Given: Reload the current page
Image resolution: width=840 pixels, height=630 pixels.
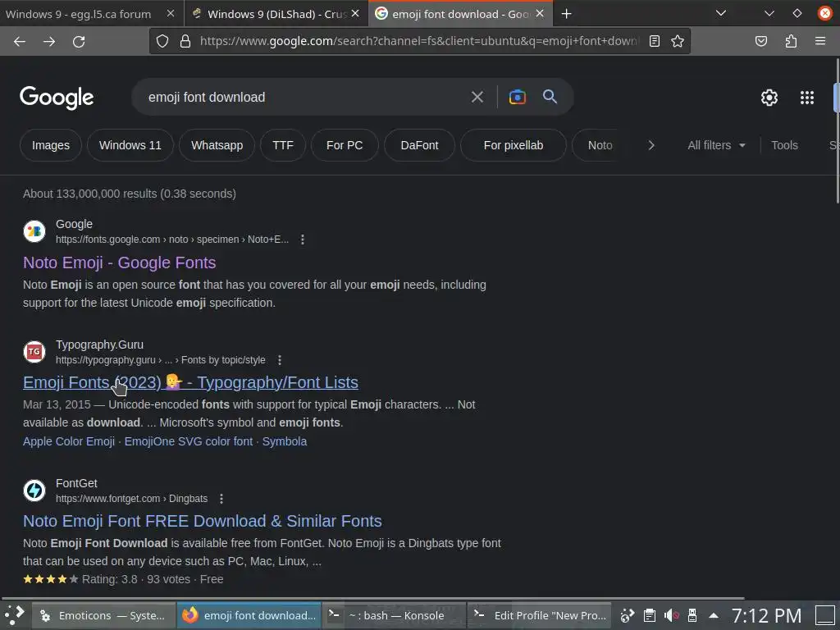Looking at the screenshot, I should click(79, 41).
